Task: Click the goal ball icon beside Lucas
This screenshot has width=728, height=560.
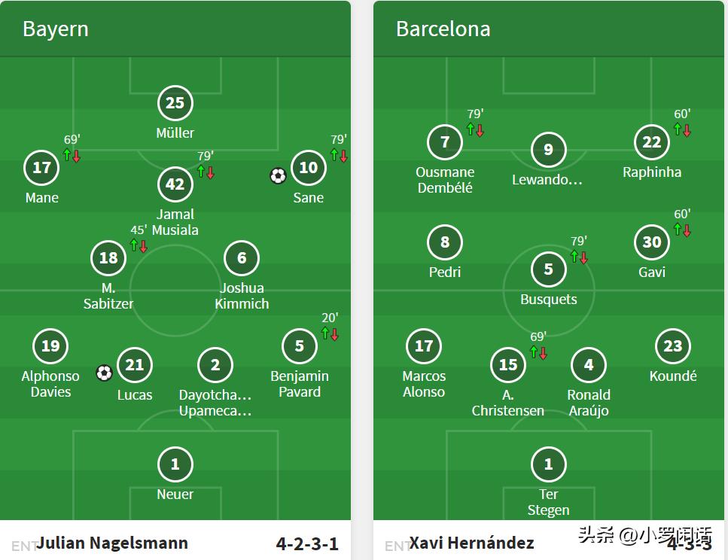Action: point(105,373)
